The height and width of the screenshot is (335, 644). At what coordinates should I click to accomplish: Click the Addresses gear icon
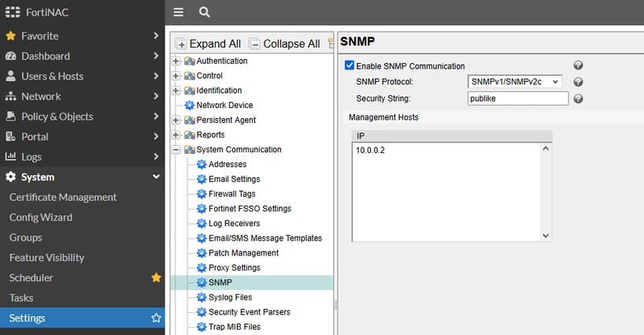click(202, 165)
